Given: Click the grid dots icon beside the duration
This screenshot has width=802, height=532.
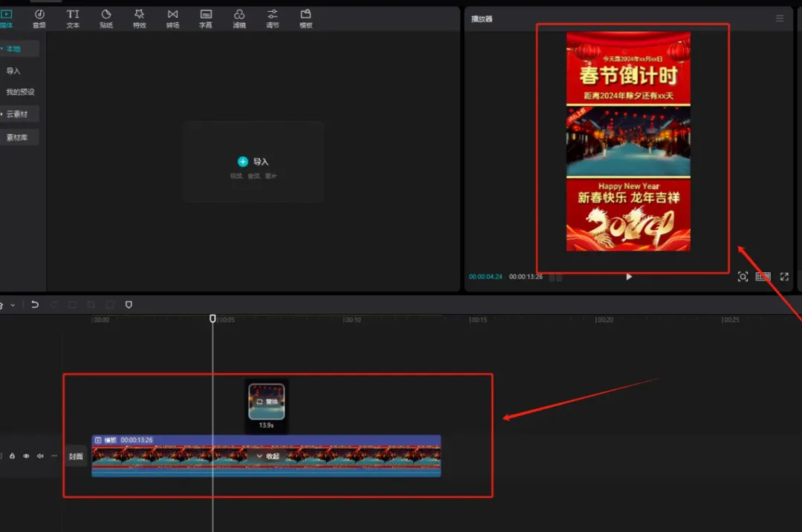Looking at the screenshot, I should 555,278.
